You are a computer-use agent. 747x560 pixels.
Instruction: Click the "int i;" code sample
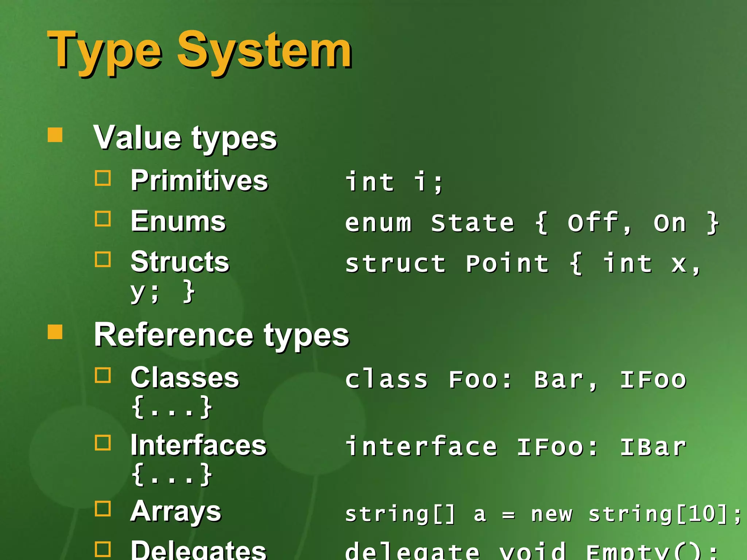394,182
